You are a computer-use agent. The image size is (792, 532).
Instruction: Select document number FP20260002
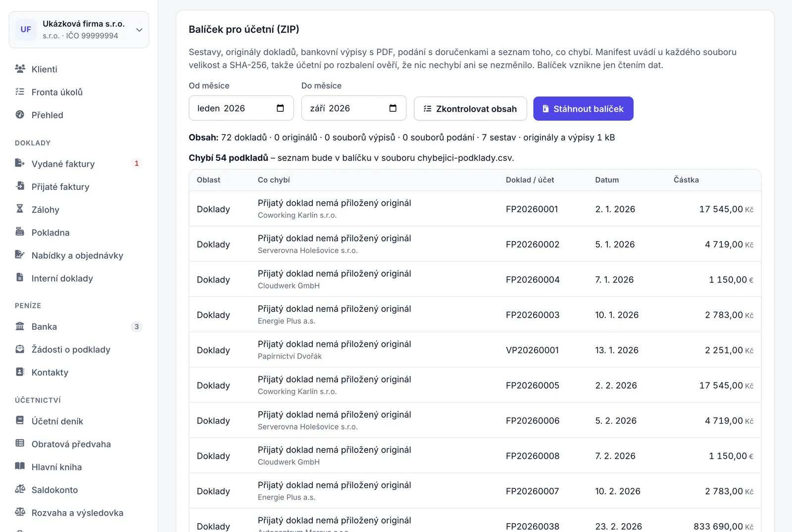point(533,244)
